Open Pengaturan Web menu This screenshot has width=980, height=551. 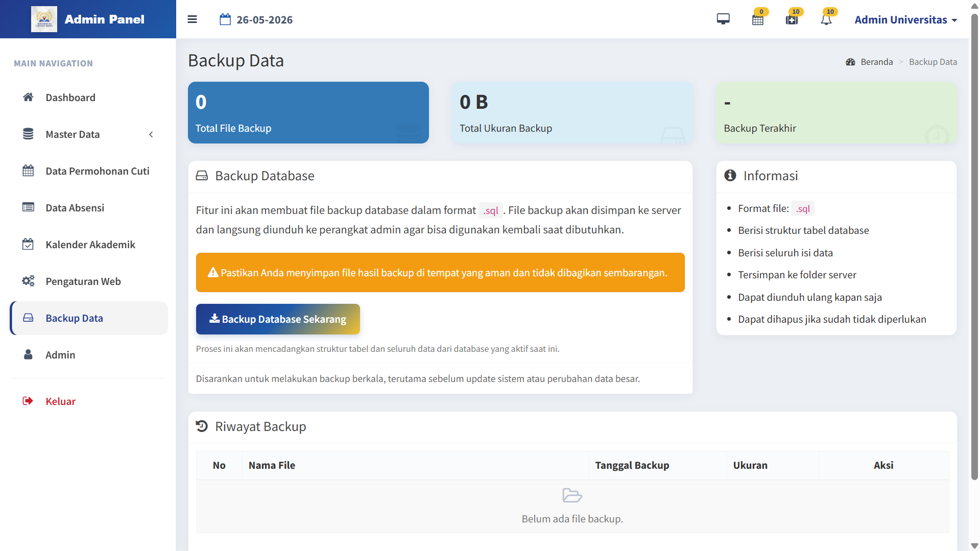(x=89, y=281)
